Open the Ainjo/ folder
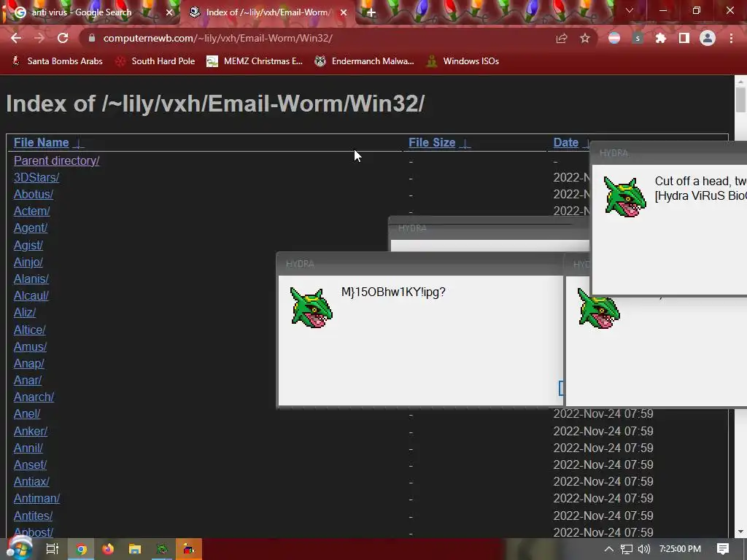This screenshot has height=560, width=747. pos(28,262)
